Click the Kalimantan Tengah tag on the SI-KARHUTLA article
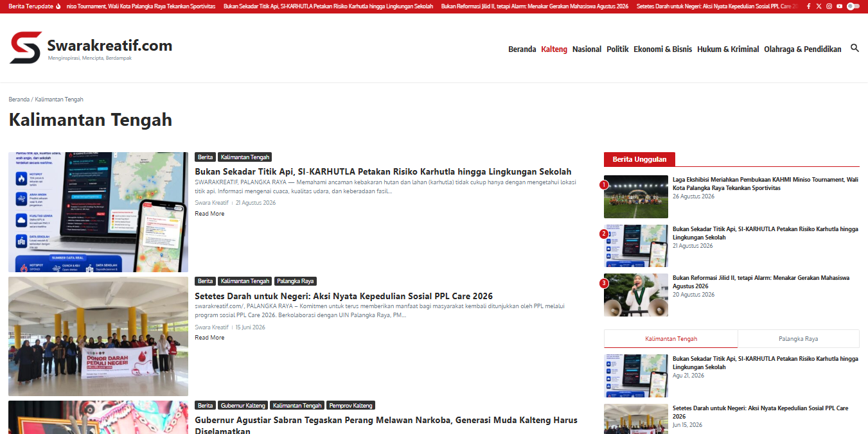868x434 pixels. click(x=245, y=157)
